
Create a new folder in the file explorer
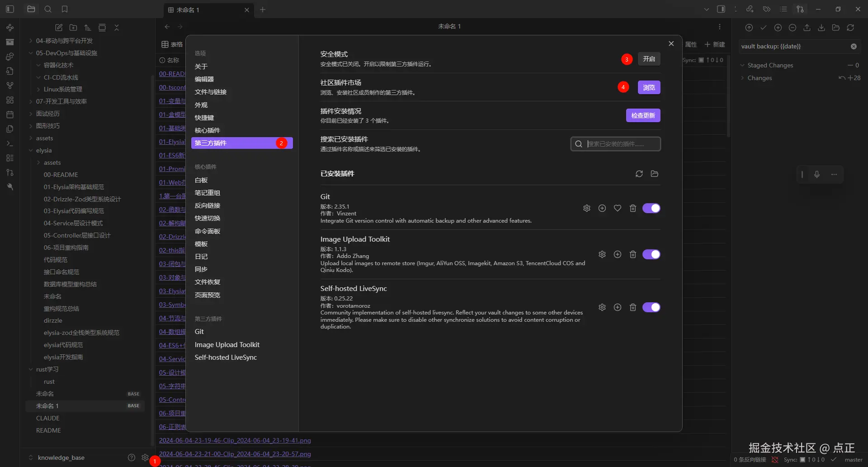73,28
